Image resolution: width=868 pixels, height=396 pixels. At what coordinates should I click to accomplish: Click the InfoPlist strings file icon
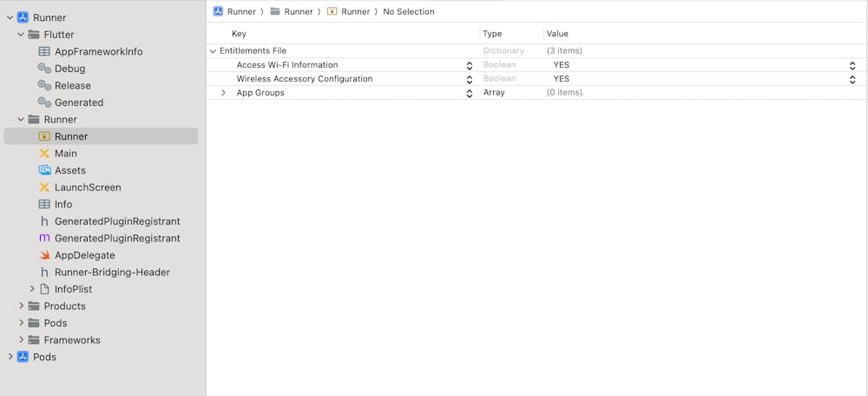point(45,289)
